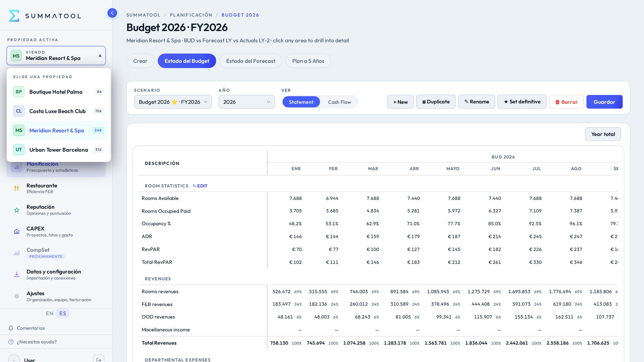Click the JUL column header
This screenshot has height=362, width=644.
click(x=536, y=169)
